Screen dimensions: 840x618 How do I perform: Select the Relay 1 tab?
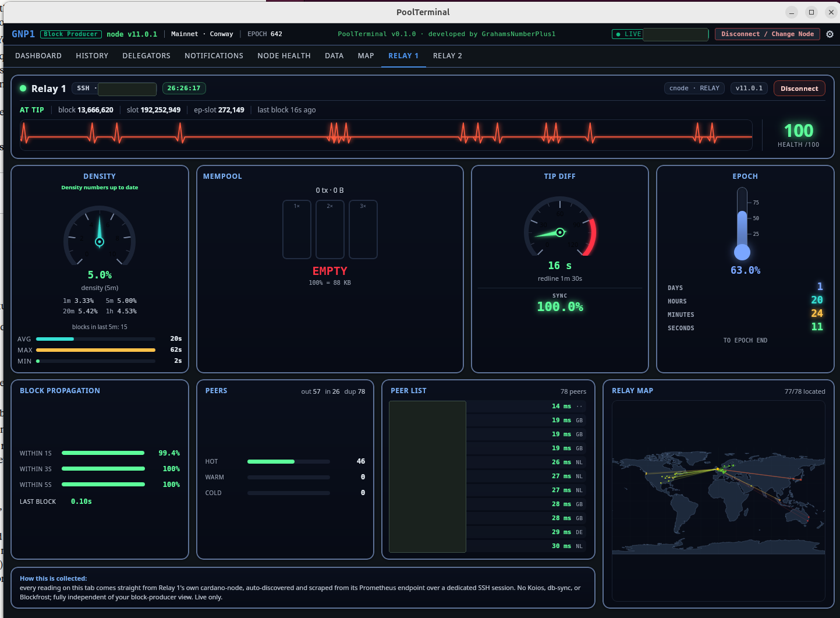point(403,56)
